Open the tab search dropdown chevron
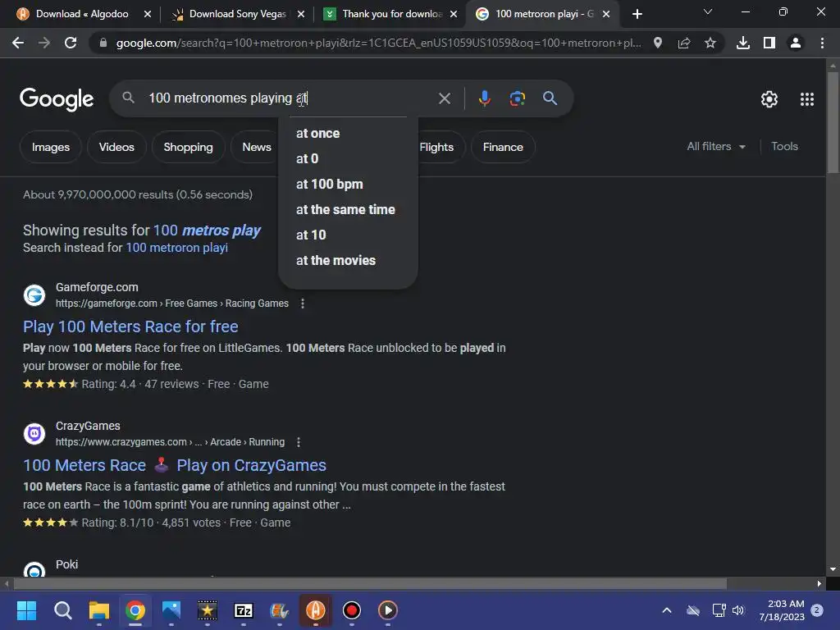 (708, 11)
